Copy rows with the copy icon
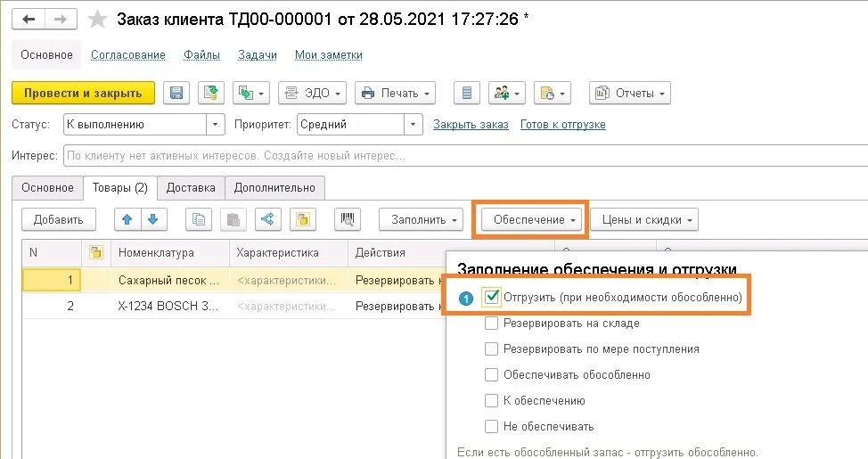This screenshot has height=459, width=868. coord(198,220)
